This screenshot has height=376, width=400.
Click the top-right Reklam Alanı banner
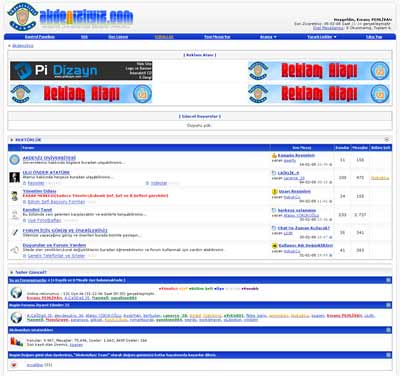(319, 71)
